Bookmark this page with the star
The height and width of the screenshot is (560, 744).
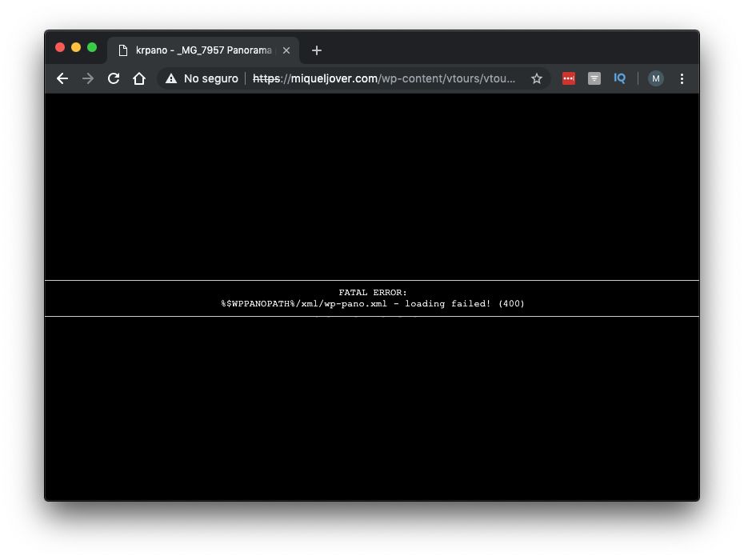click(537, 78)
